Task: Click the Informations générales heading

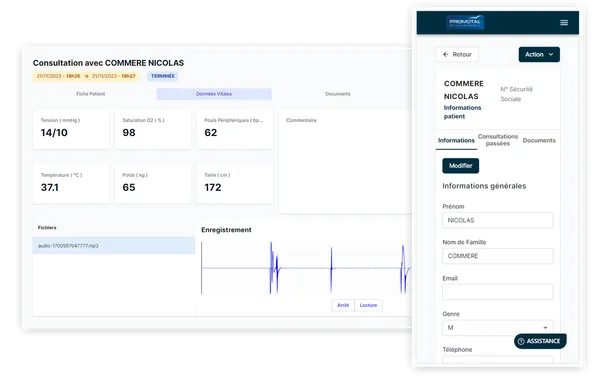Action: [484, 186]
